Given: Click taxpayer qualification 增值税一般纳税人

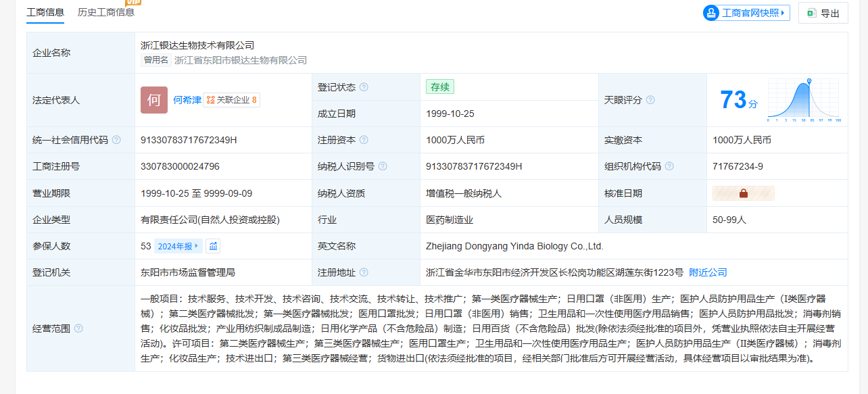Looking at the screenshot, I should (464, 193).
